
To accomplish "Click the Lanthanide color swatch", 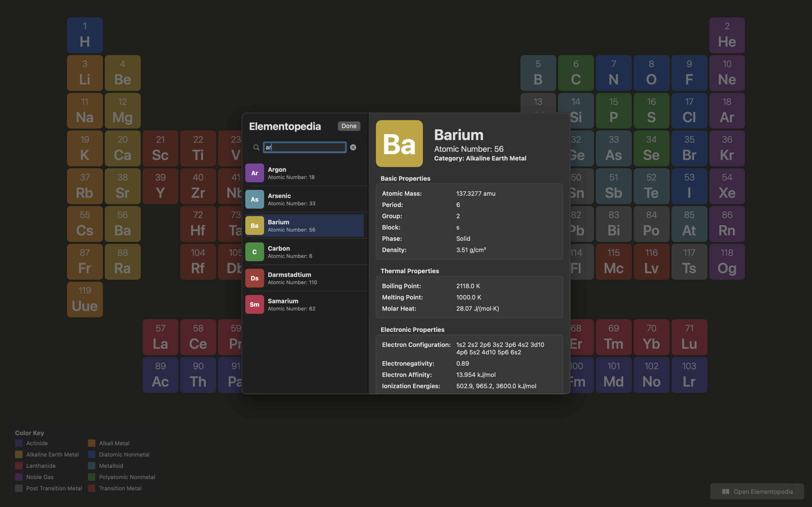I will point(19,466).
